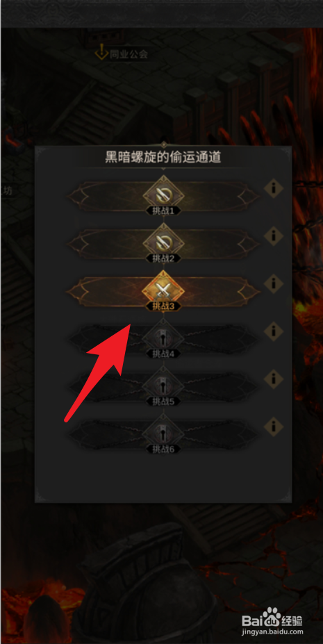
Task: Open info icon for 挑战1
Action: (274, 188)
